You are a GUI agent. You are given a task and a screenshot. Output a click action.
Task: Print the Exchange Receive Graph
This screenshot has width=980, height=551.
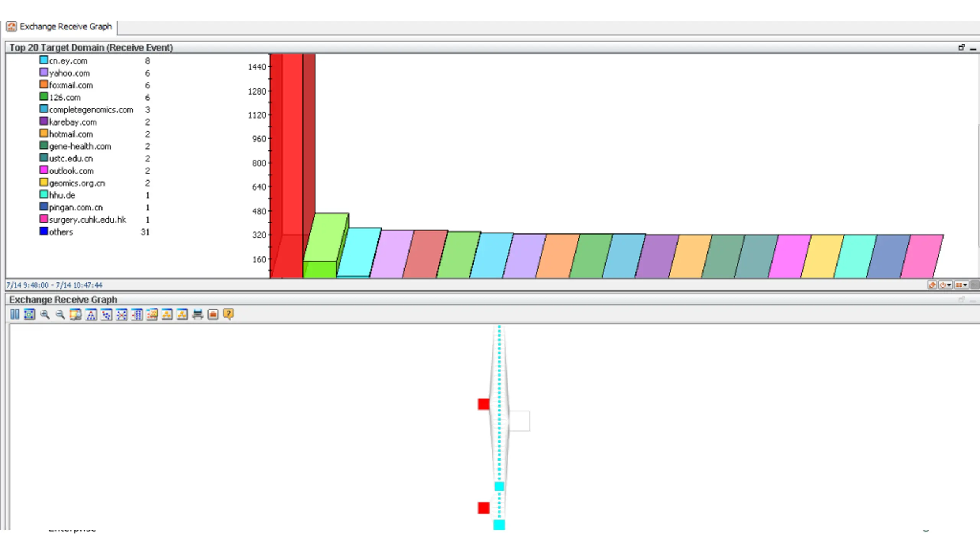click(x=198, y=315)
